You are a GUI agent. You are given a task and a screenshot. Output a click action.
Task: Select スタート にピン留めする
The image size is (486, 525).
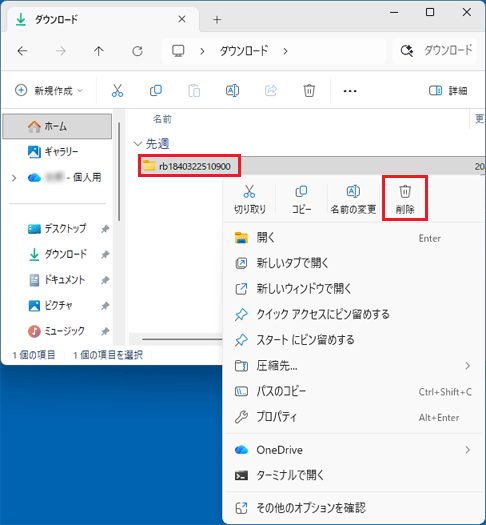[x=354, y=340]
